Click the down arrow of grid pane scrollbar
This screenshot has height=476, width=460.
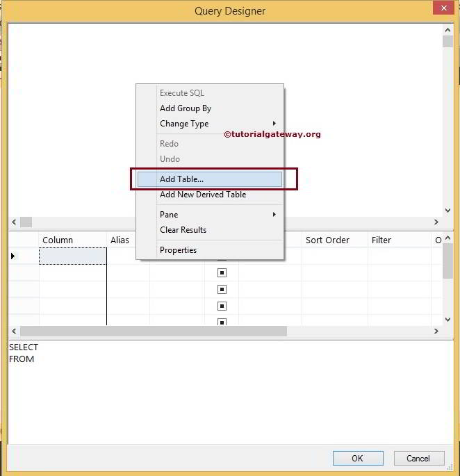click(447, 320)
